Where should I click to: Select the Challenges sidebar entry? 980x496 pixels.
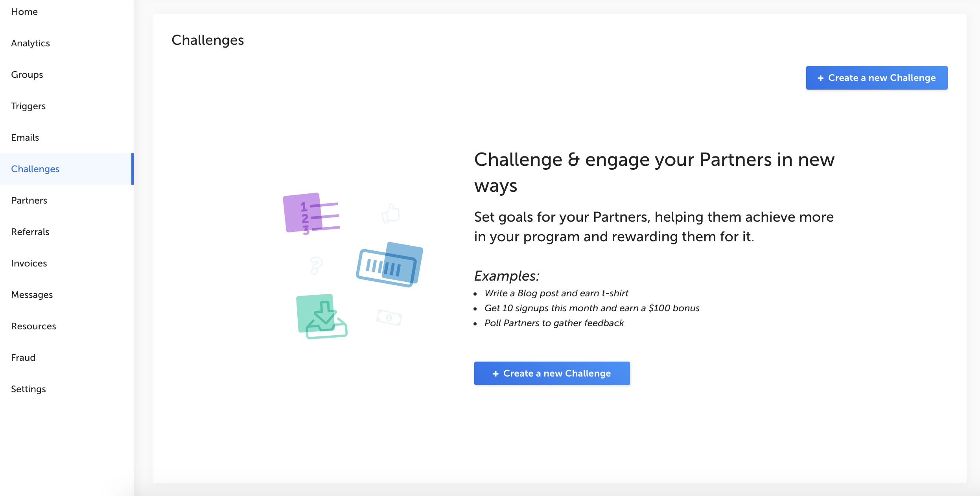click(35, 169)
